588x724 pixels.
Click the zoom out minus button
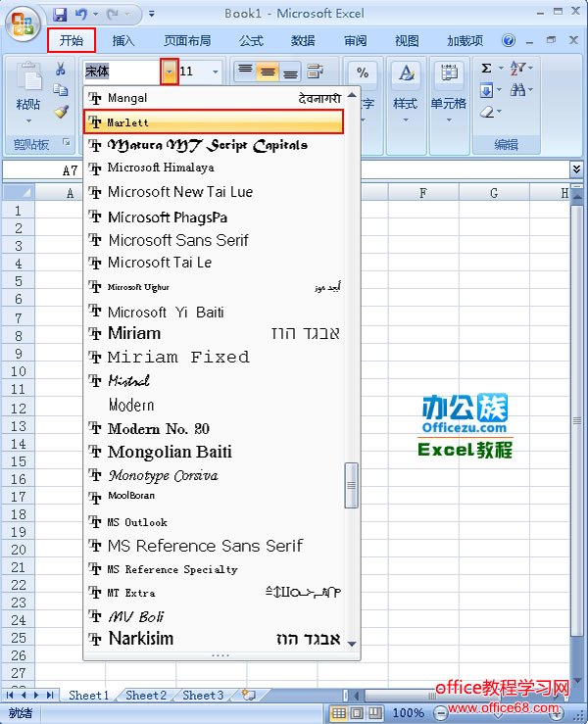point(441,713)
